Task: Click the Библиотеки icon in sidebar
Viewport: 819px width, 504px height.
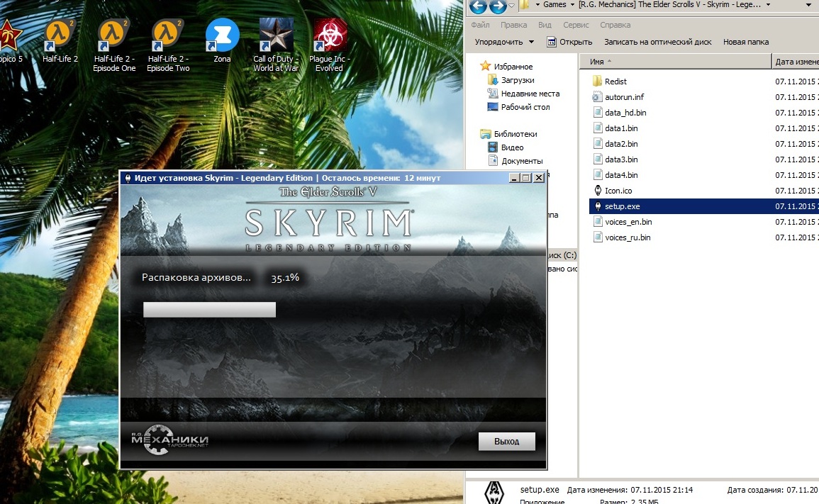Action: tap(485, 134)
